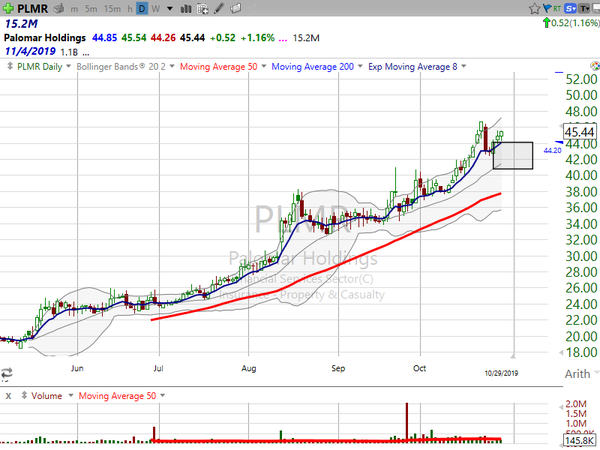
Task: Click the 0.52(1.16%) change readout
Action: click(x=575, y=23)
